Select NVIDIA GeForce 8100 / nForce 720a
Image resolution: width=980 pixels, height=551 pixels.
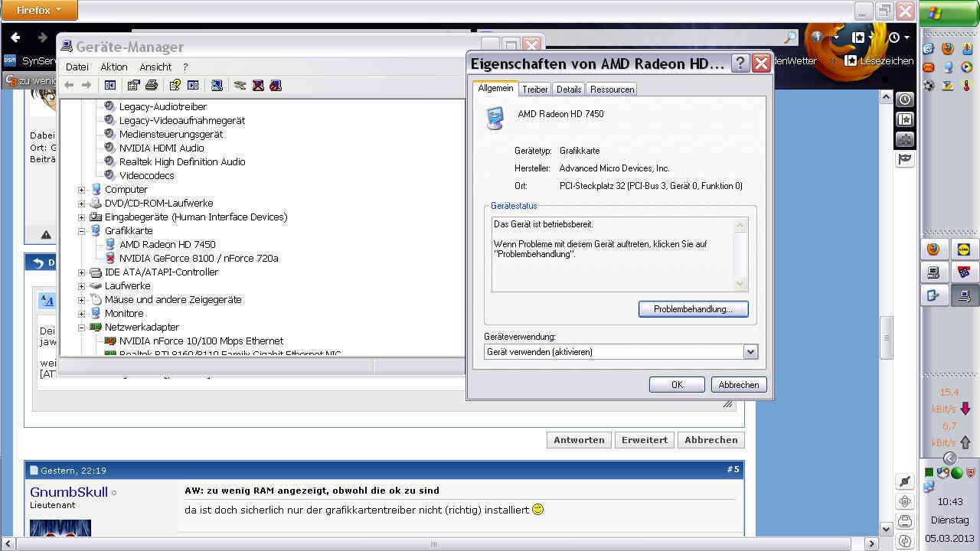(x=198, y=259)
